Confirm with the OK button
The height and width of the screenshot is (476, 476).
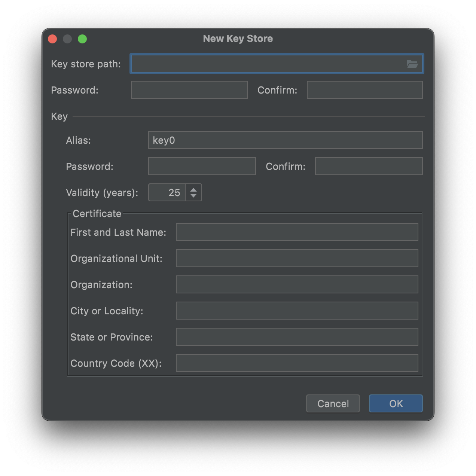396,403
